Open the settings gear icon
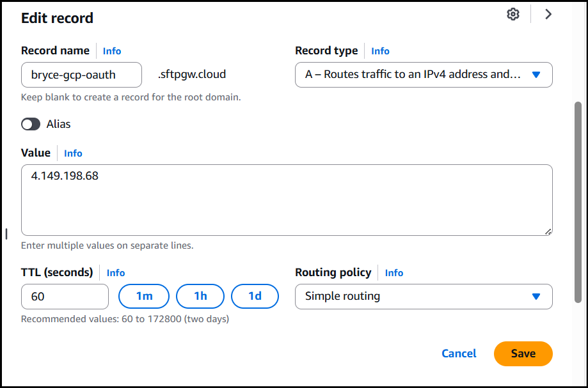This screenshot has height=388, width=588. click(513, 14)
